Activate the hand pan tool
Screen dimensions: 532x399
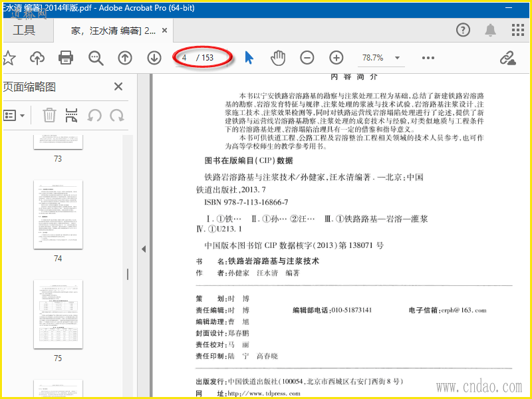click(278, 58)
